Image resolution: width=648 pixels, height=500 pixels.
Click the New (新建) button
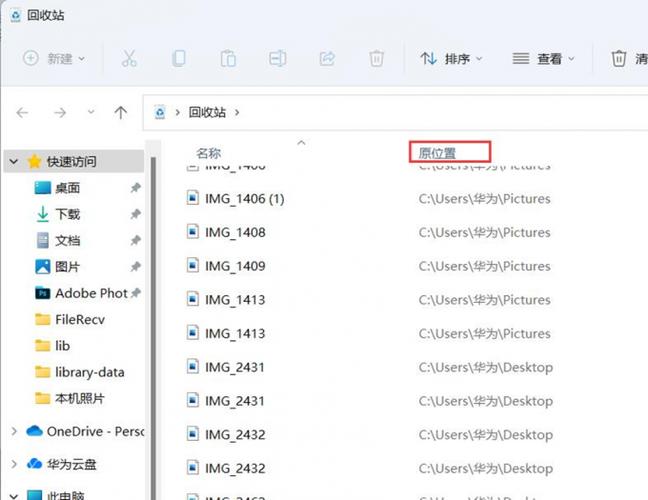(x=54, y=59)
